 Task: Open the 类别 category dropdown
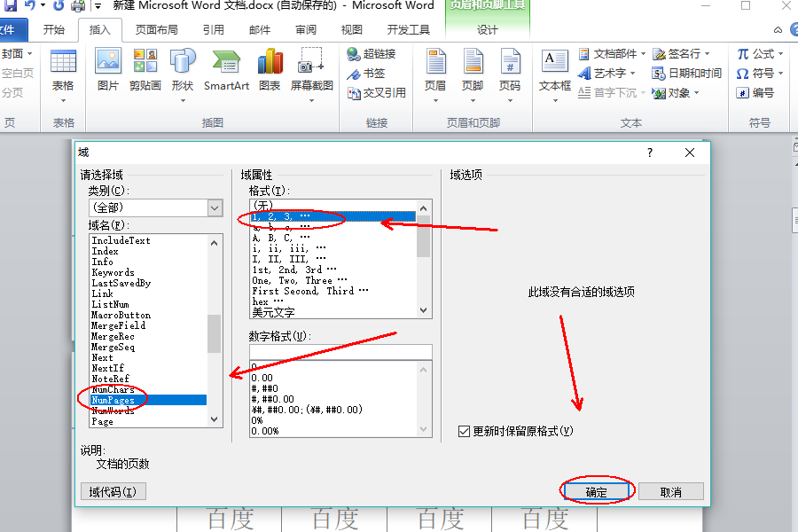tap(214, 207)
